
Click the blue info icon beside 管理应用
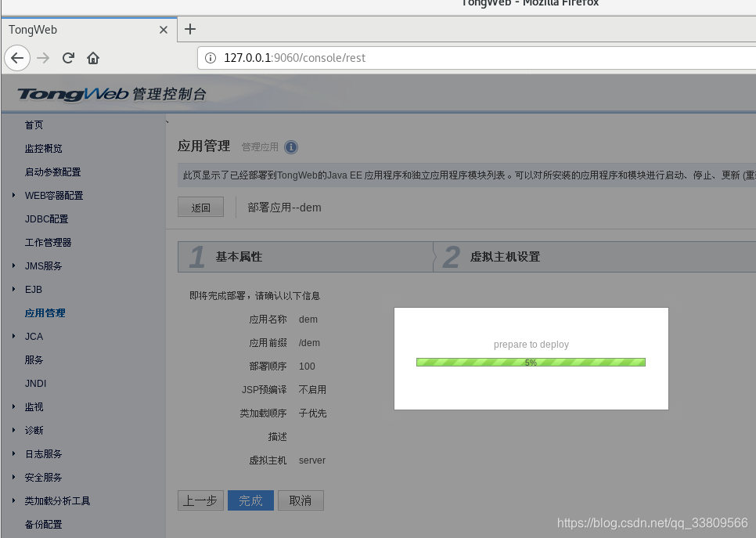290,146
